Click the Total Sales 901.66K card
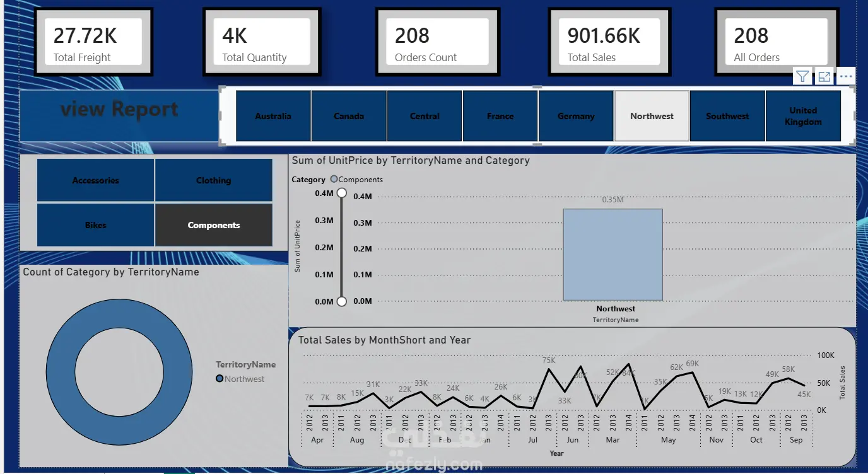The height and width of the screenshot is (474, 868). click(x=609, y=42)
